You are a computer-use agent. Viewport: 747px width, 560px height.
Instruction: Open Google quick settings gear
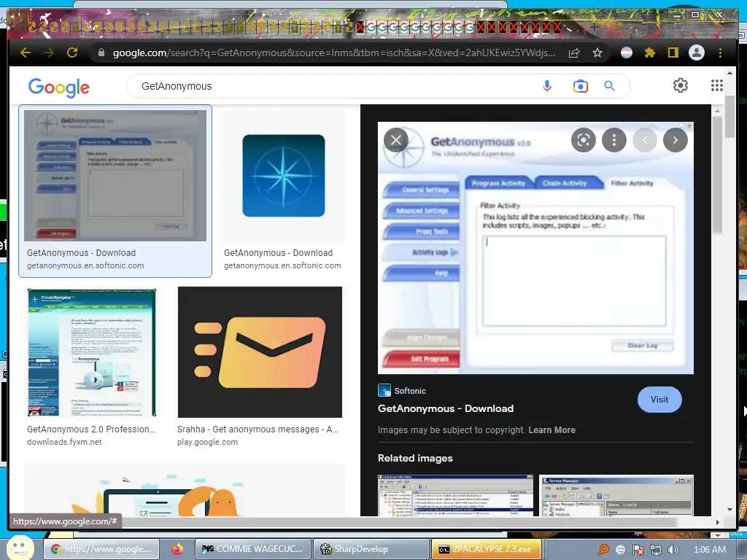[681, 85]
